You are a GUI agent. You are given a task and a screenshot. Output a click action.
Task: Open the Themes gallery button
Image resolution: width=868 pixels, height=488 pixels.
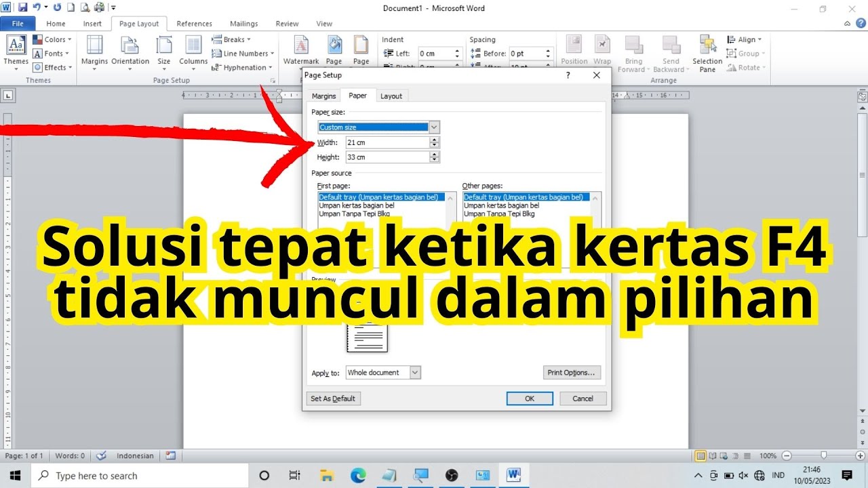point(16,52)
